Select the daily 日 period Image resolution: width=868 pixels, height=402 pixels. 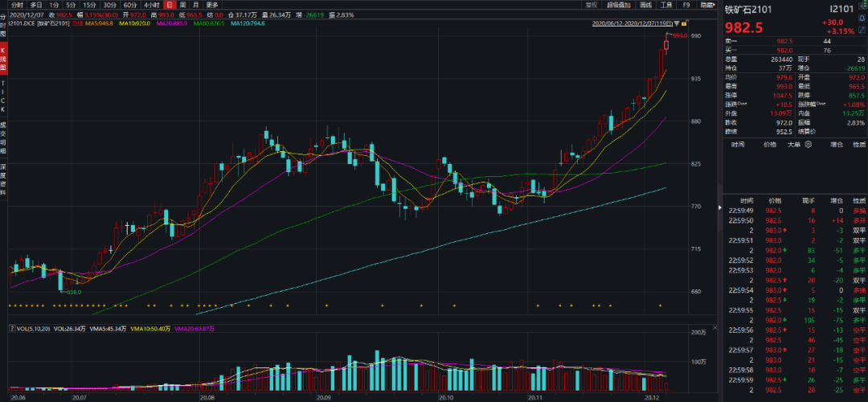click(x=168, y=5)
